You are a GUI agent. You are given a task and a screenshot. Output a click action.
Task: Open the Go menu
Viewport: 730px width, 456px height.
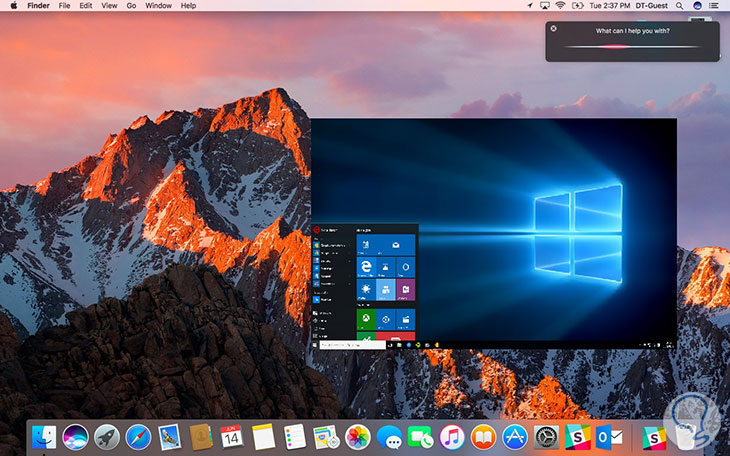pyautogui.click(x=131, y=6)
